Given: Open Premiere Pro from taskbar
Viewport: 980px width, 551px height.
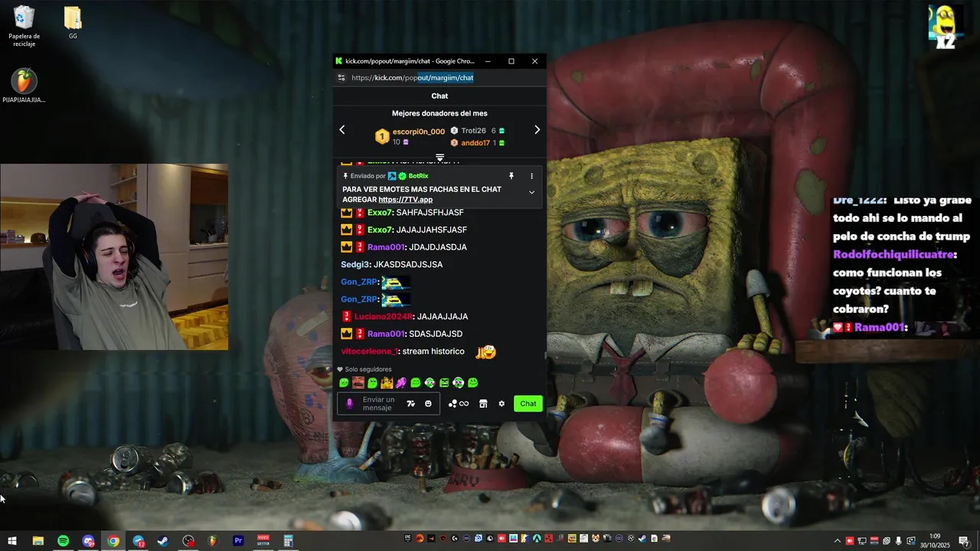Looking at the screenshot, I should (x=238, y=541).
